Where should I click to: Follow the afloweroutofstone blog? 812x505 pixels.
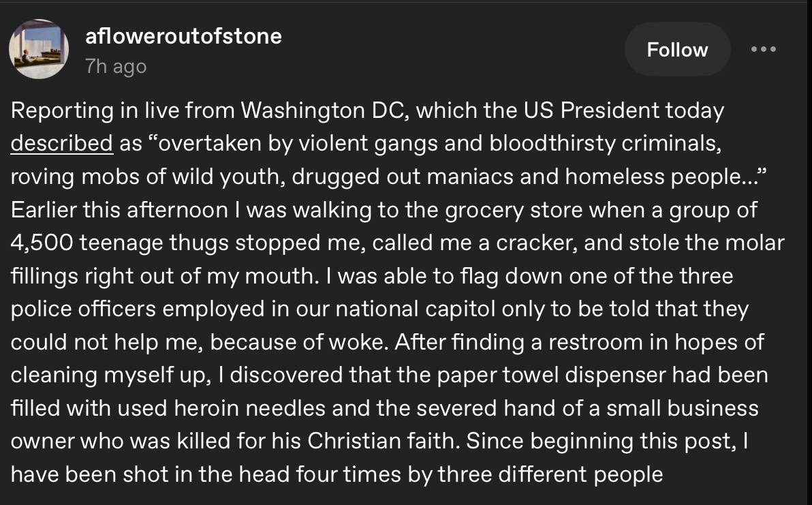[677, 50]
